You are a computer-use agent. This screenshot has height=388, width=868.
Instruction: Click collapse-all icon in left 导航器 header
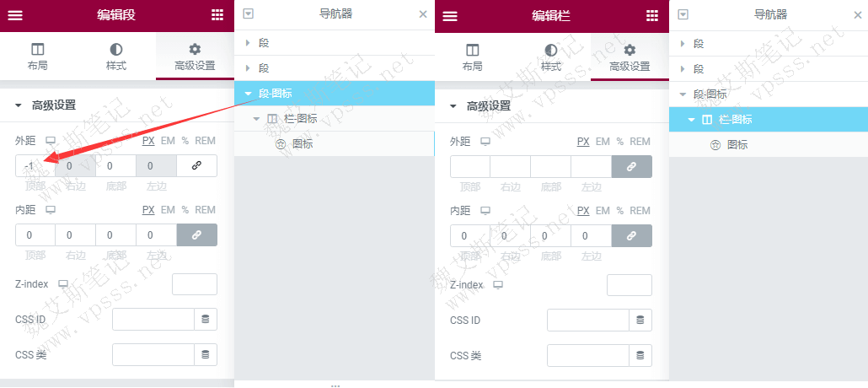[x=249, y=13]
